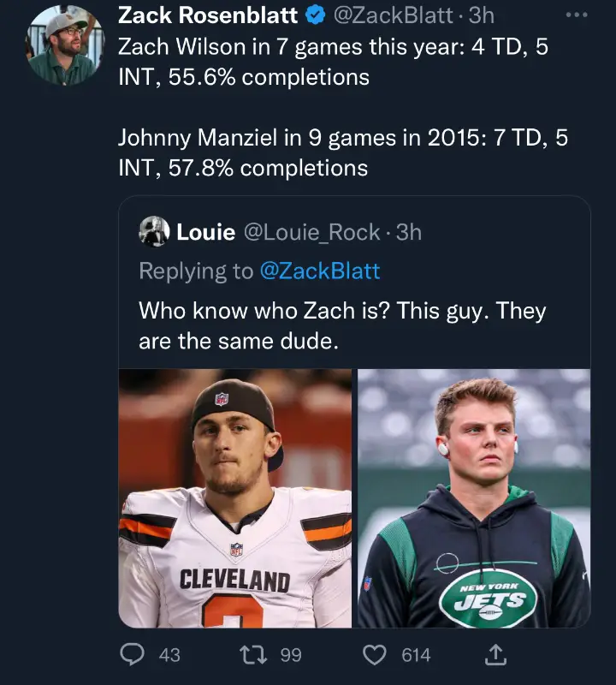Open the New York Jets player photo
The height and width of the screenshot is (685, 616).
(474, 498)
